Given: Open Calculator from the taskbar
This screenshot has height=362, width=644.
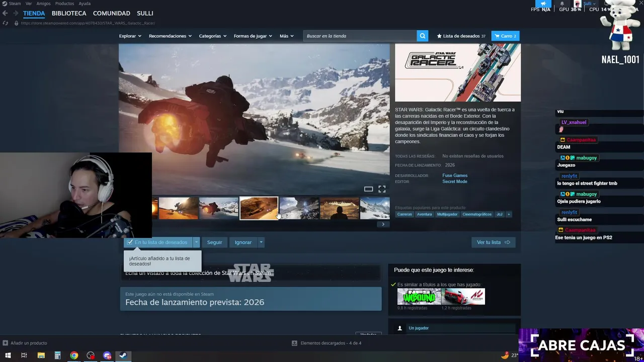Looking at the screenshot, I should click(58, 355).
